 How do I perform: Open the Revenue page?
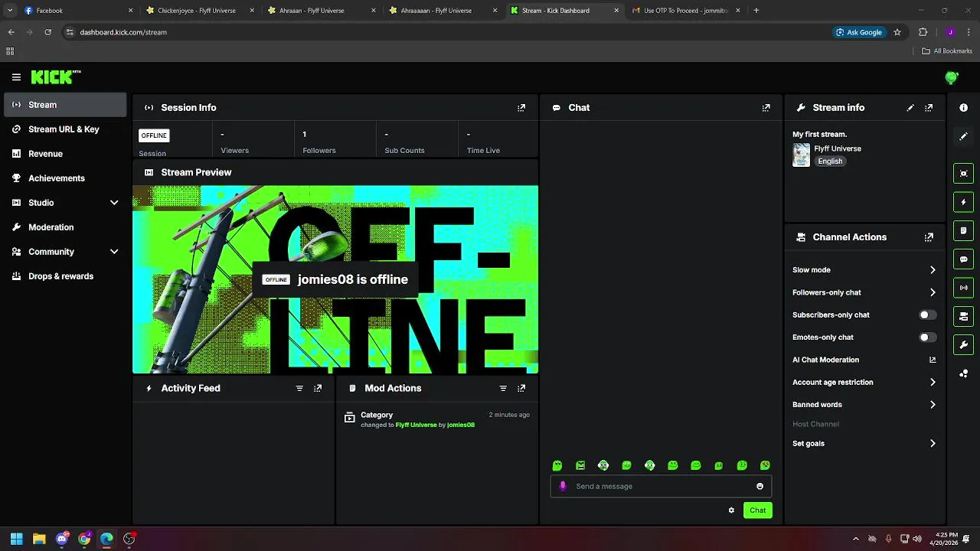click(x=65, y=154)
